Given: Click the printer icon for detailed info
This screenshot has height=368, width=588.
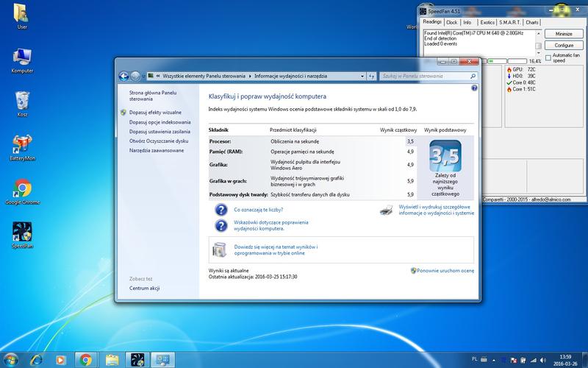Looking at the screenshot, I should (x=387, y=210).
